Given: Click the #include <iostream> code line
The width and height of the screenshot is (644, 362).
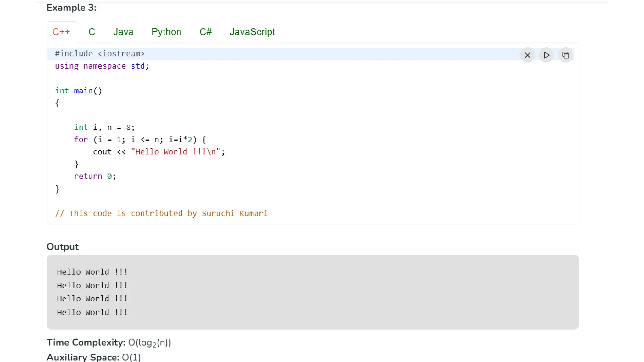Looking at the screenshot, I should coord(100,54).
